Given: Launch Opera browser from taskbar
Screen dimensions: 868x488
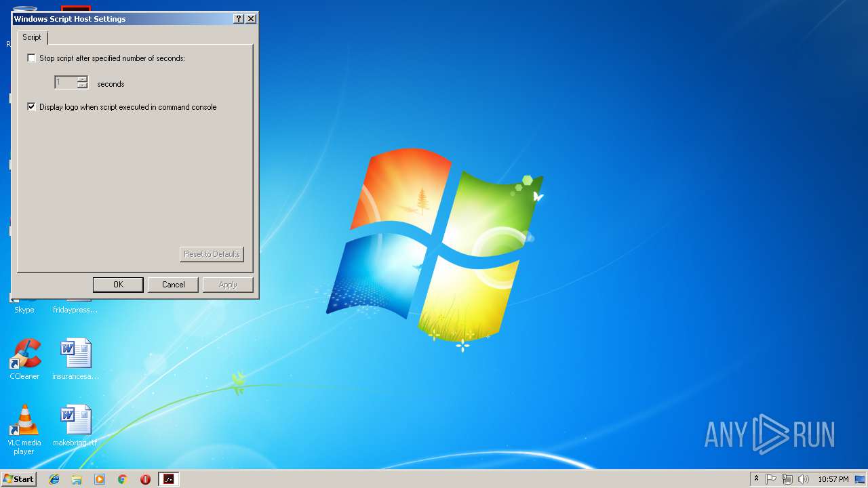Looking at the screenshot, I should [x=145, y=479].
